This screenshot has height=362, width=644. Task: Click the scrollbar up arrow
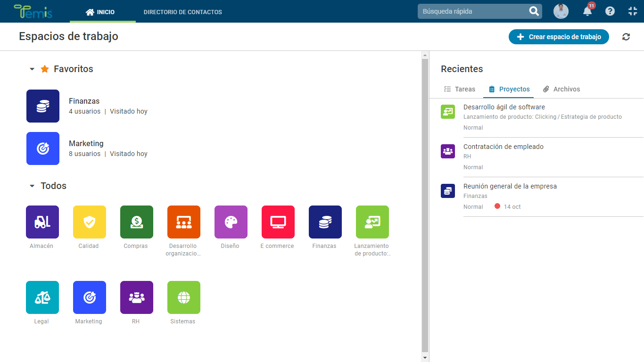coord(425,55)
